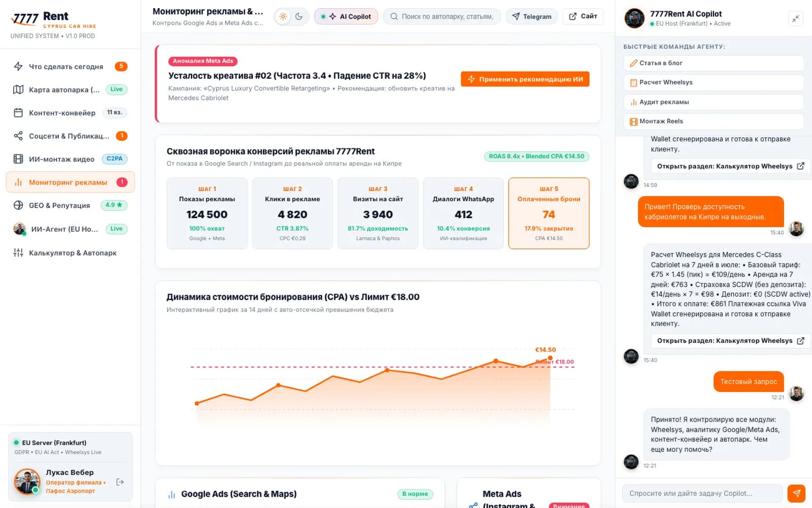812x508 pixels.
Task: Run quick command Аудит рекламы
Action: coord(713,102)
